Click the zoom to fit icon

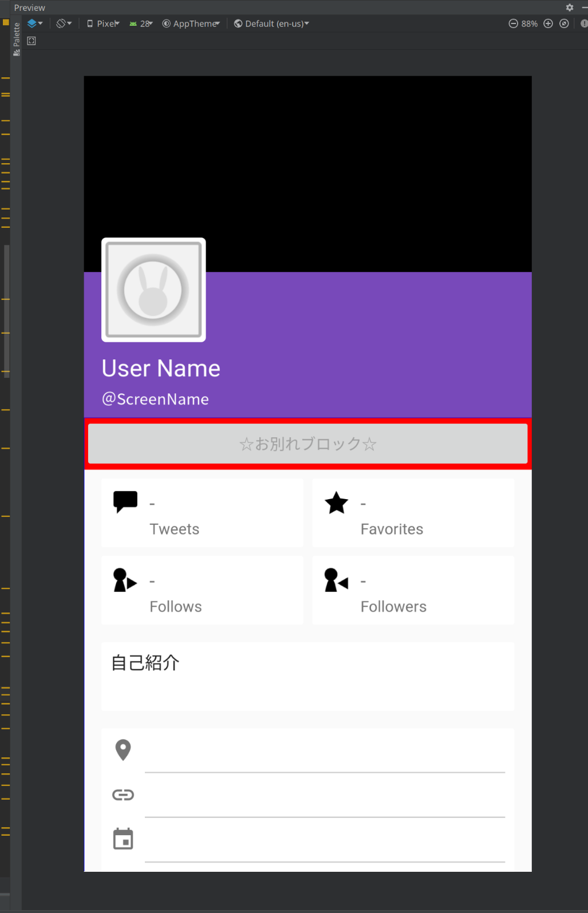(564, 23)
